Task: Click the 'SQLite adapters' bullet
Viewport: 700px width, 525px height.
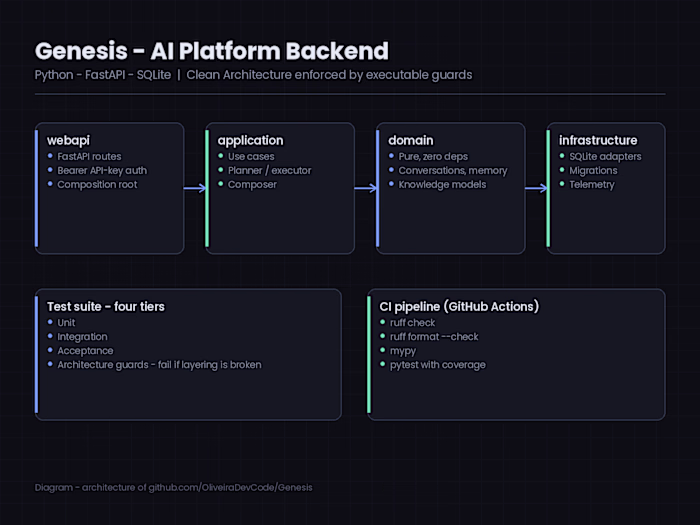Action: pos(605,156)
